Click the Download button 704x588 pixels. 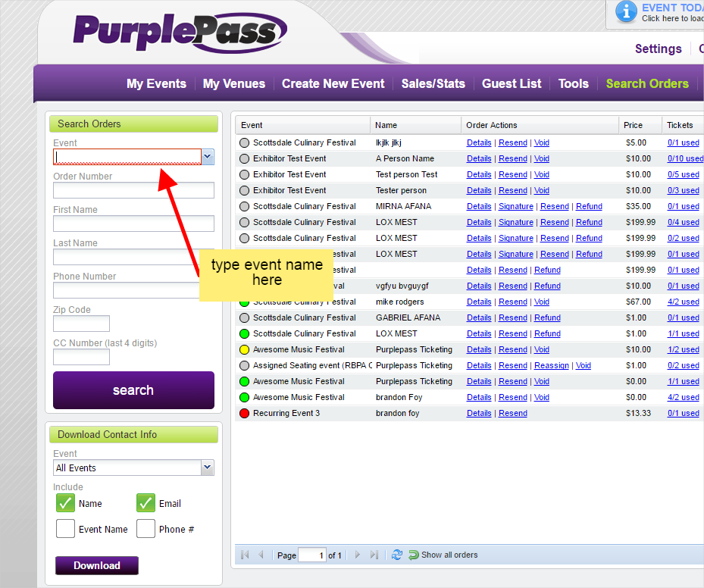pyautogui.click(x=96, y=565)
